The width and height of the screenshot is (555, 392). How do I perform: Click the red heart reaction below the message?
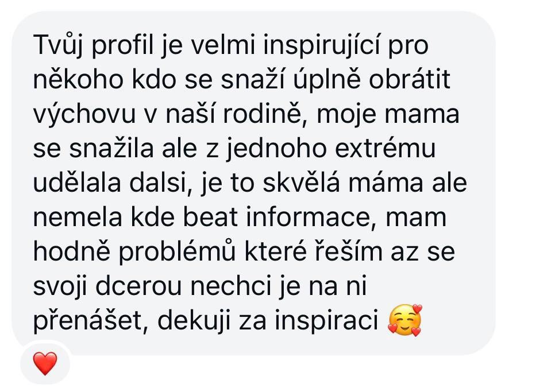[x=45, y=363]
